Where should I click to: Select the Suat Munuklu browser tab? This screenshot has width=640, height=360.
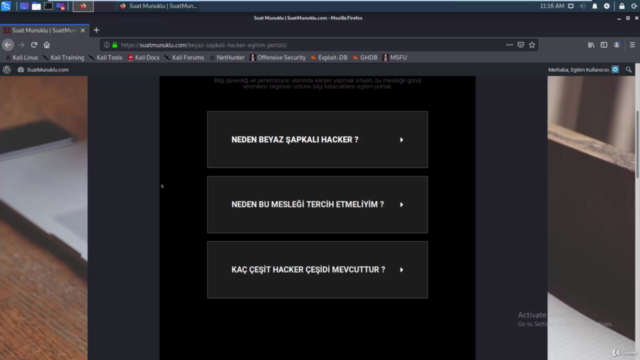pos(44,31)
